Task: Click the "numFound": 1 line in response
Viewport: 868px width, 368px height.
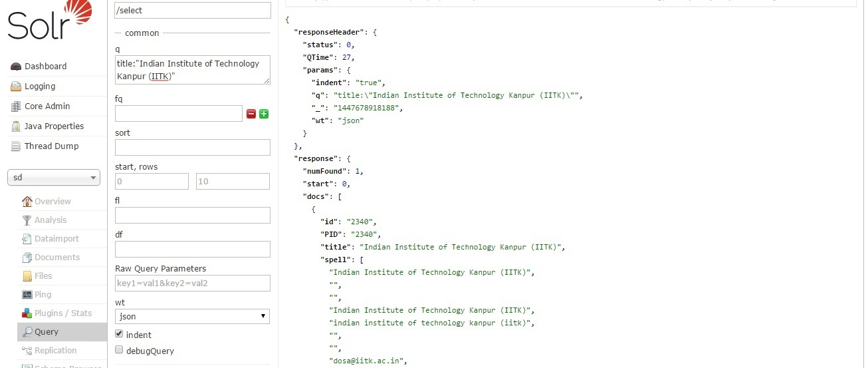Action: pyautogui.click(x=333, y=171)
